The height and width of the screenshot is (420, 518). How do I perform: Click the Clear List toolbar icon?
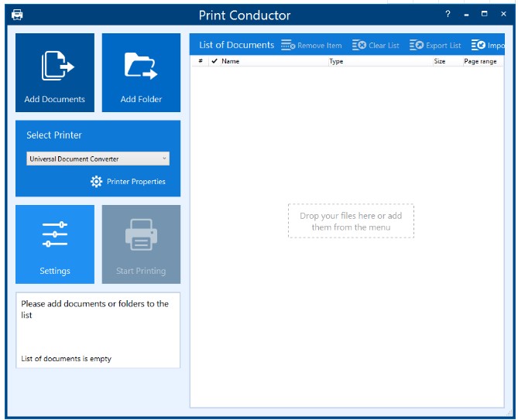click(359, 46)
